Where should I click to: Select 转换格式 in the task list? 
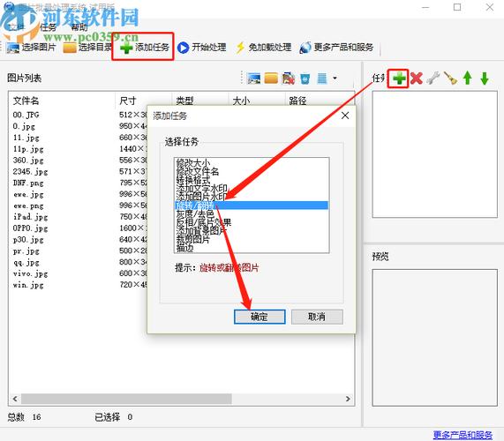pos(252,180)
